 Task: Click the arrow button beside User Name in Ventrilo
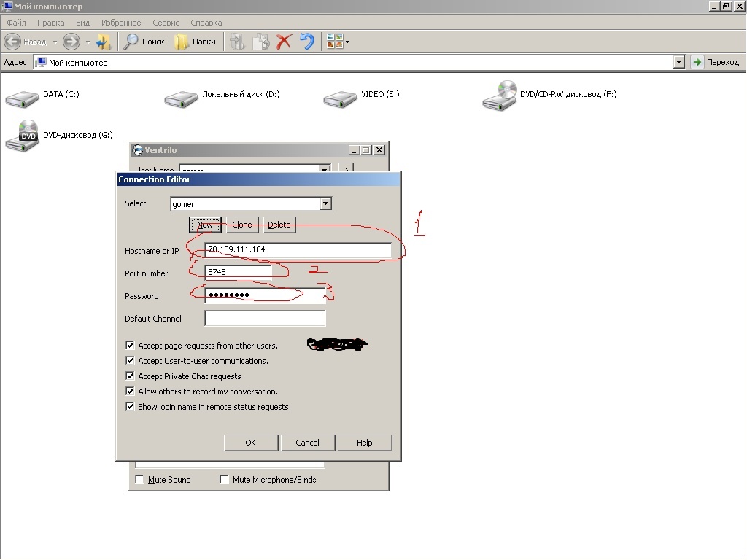pos(346,168)
